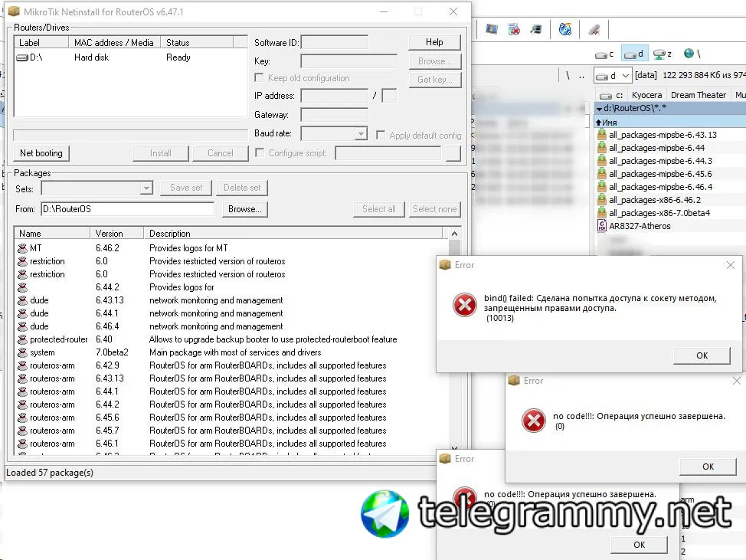The width and height of the screenshot is (746, 560).
Task: Click all_packages-x86-7.0beta4 archive icon
Action: click(x=602, y=213)
